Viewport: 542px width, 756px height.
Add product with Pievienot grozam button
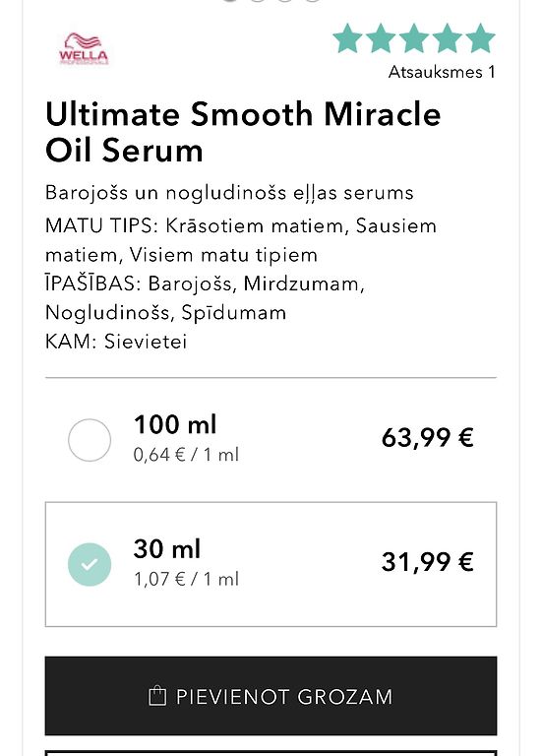tap(271, 695)
